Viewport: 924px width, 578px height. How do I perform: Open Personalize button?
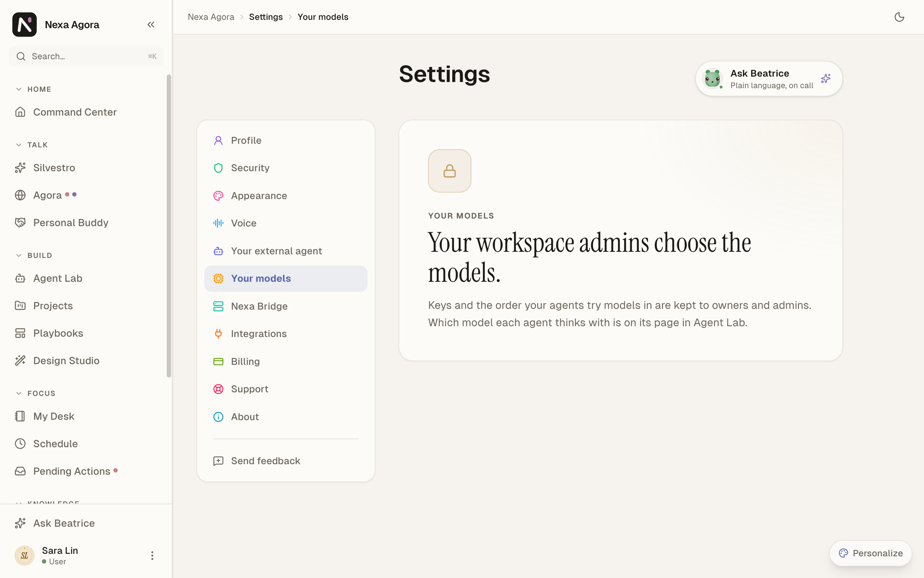[x=871, y=553]
